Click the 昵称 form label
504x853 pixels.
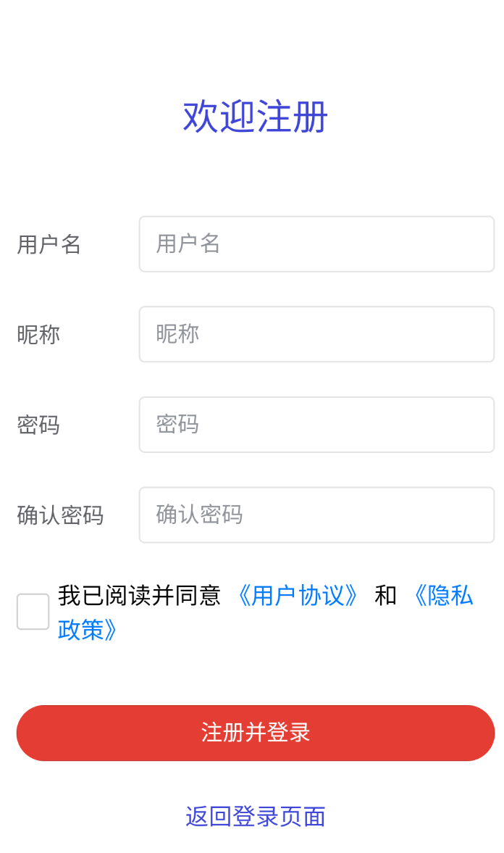38,335
